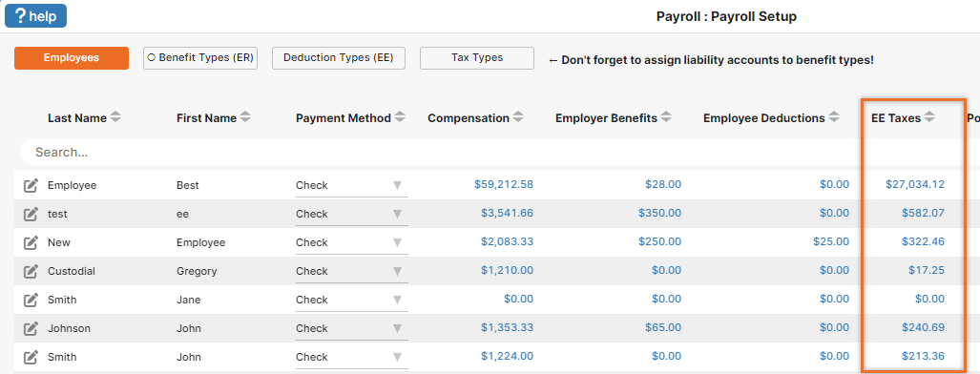Switch to Benefit Types (ER) tab
Image resolution: width=980 pixels, height=374 pixels.
200,58
